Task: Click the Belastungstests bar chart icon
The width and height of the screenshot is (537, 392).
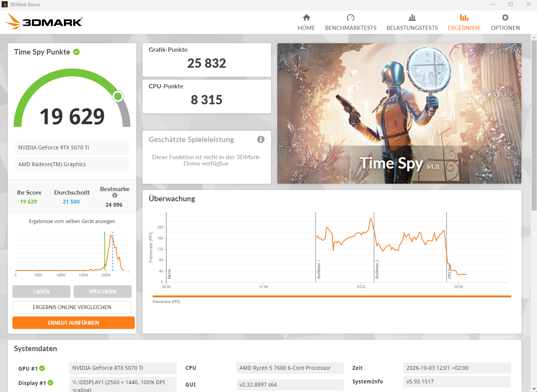Action: click(x=412, y=18)
